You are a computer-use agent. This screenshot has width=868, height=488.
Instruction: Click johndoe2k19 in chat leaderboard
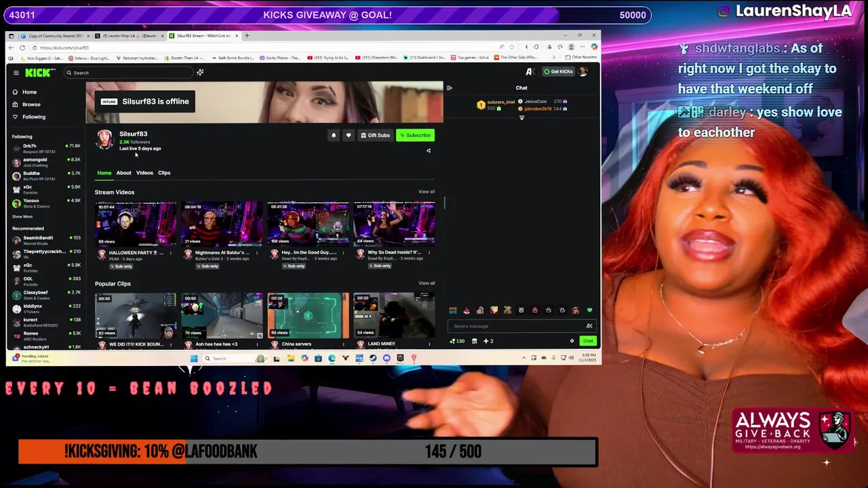pos(537,109)
